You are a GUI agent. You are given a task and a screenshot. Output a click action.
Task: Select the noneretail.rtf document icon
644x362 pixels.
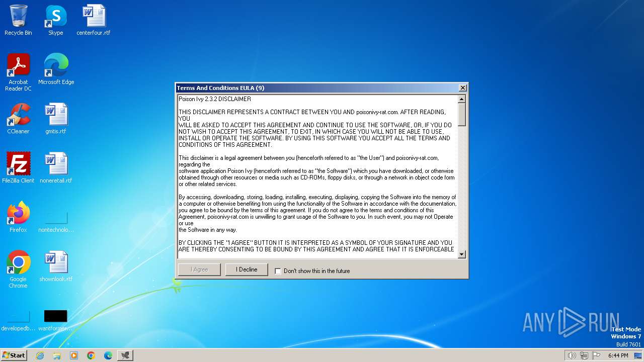[x=56, y=167]
